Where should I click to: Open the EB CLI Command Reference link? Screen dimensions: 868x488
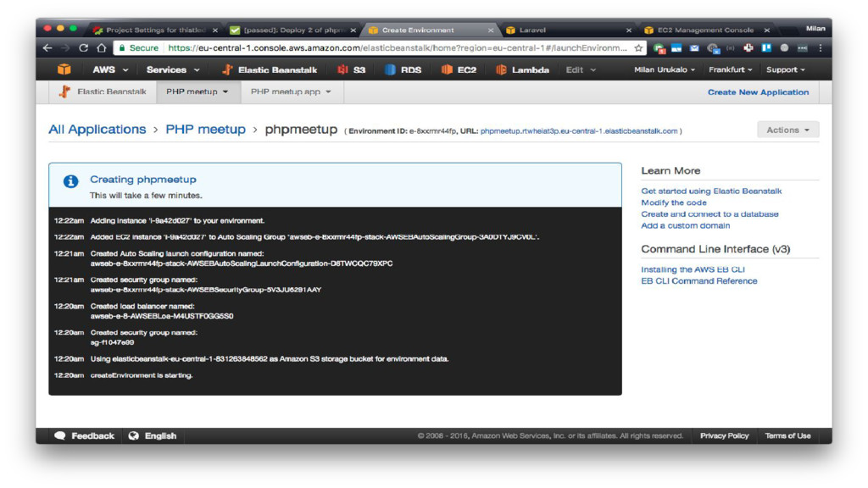(699, 281)
